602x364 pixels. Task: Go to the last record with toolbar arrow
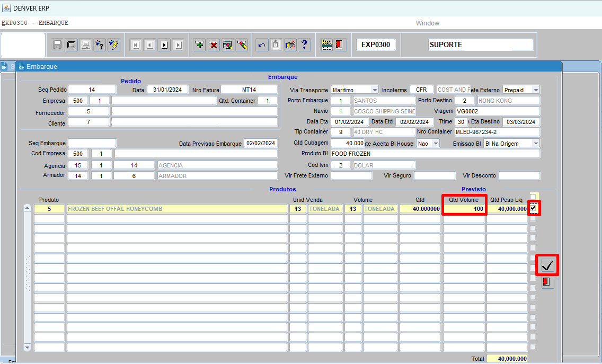pos(179,45)
